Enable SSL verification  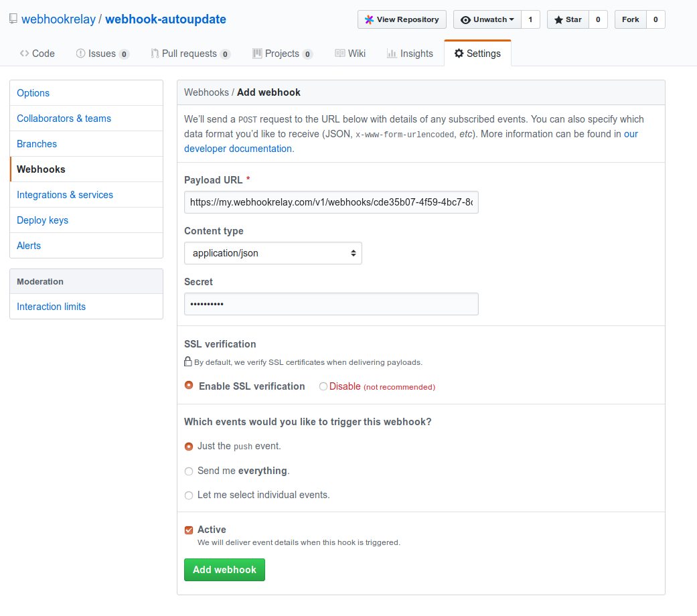point(189,386)
